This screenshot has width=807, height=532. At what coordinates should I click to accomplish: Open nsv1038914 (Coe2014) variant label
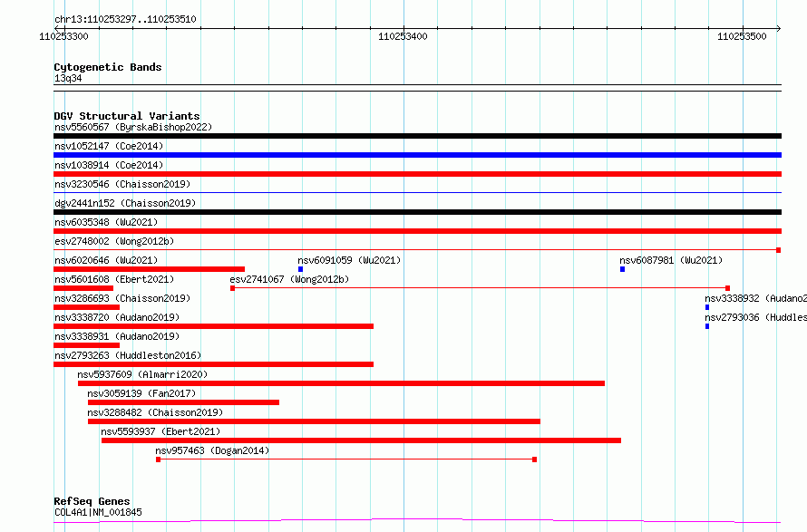pos(109,165)
